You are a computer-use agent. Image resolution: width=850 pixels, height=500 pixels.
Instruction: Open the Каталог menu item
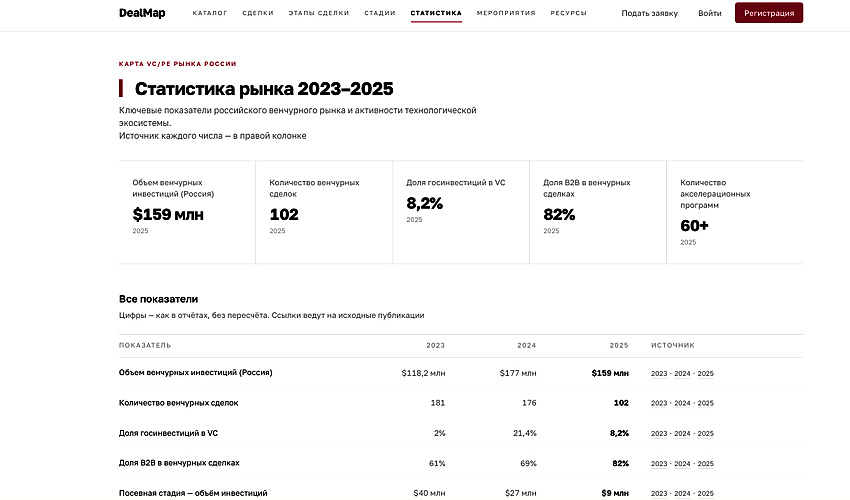coord(210,13)
